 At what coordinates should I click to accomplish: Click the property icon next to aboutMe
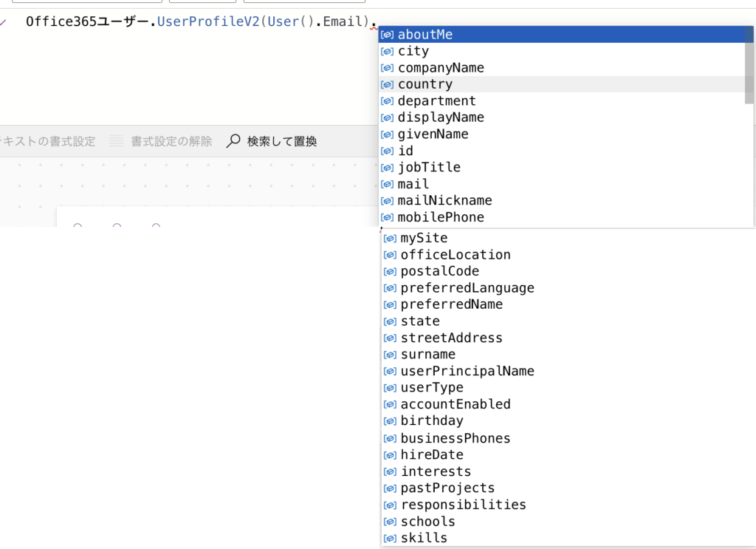click(x=386, y=35)
